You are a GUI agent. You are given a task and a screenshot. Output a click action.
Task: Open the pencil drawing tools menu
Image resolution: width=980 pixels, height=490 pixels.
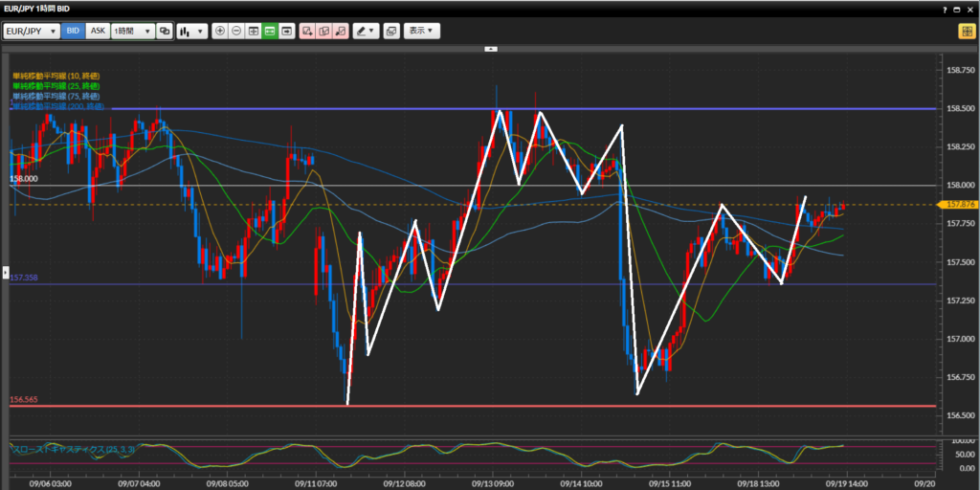[366, 31]
